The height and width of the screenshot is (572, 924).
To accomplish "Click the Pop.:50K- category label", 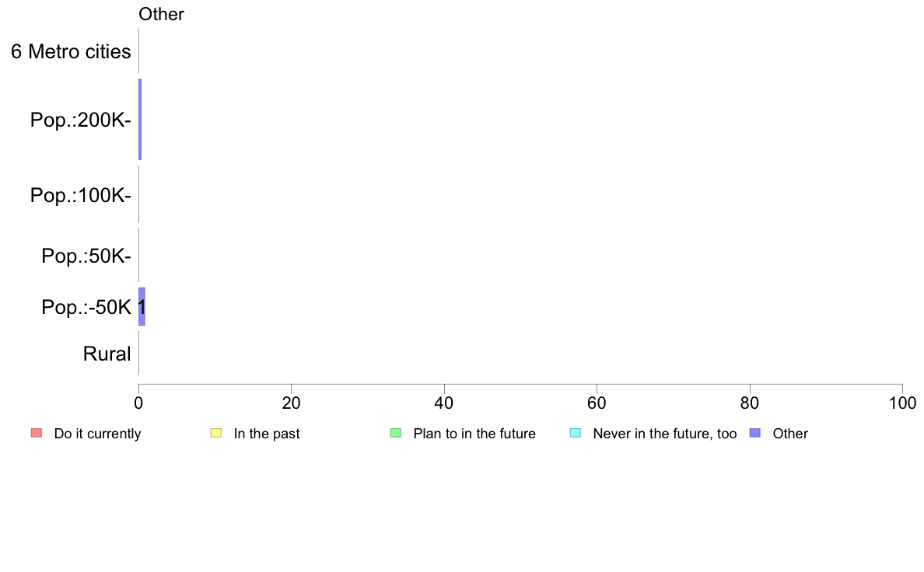I will click(x=86, y=256).
